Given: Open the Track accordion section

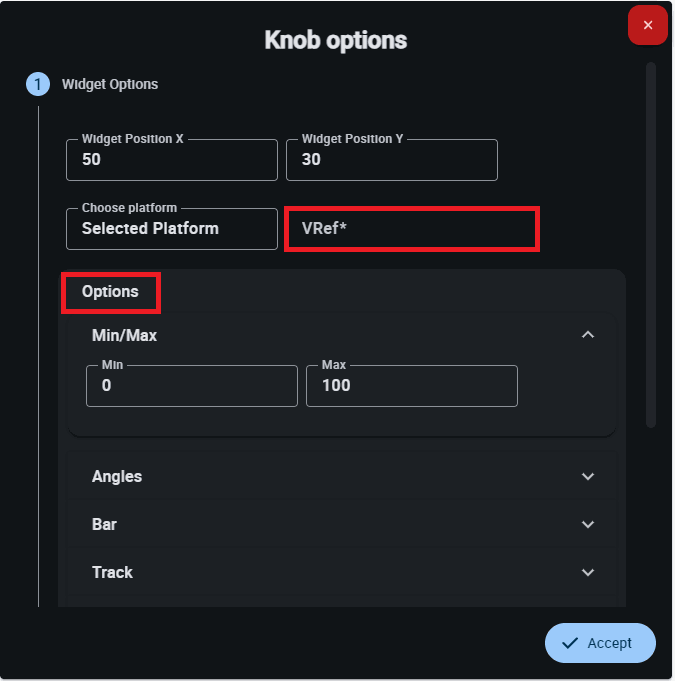Looking at the screenshot, I should pos(112,573).
